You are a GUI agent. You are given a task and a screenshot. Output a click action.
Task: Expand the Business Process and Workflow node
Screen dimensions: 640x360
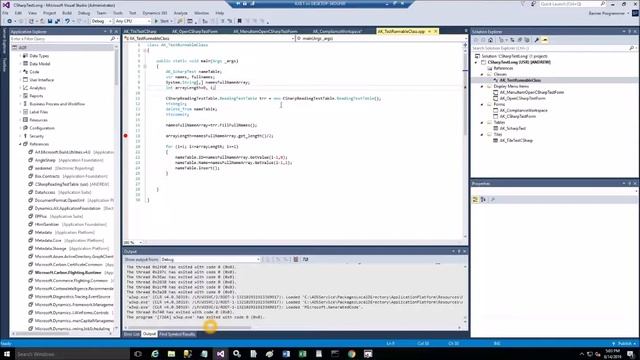(x=20, y=104)
